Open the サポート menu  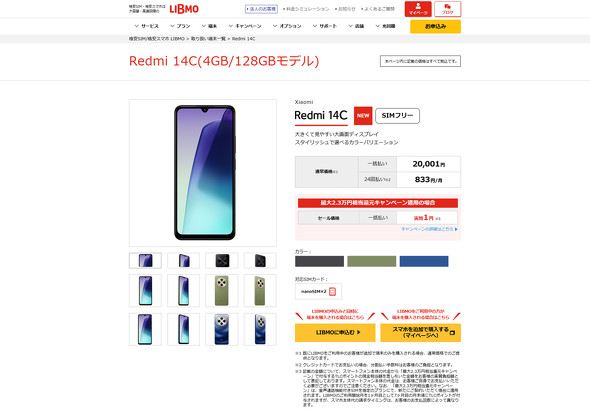tap(324, 26)
